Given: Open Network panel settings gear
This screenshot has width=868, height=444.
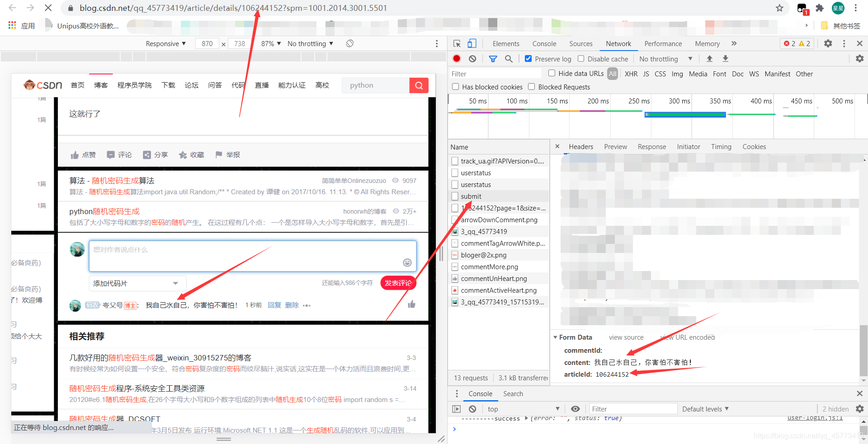Looking at the screenshot, I should tap(859, 59).
